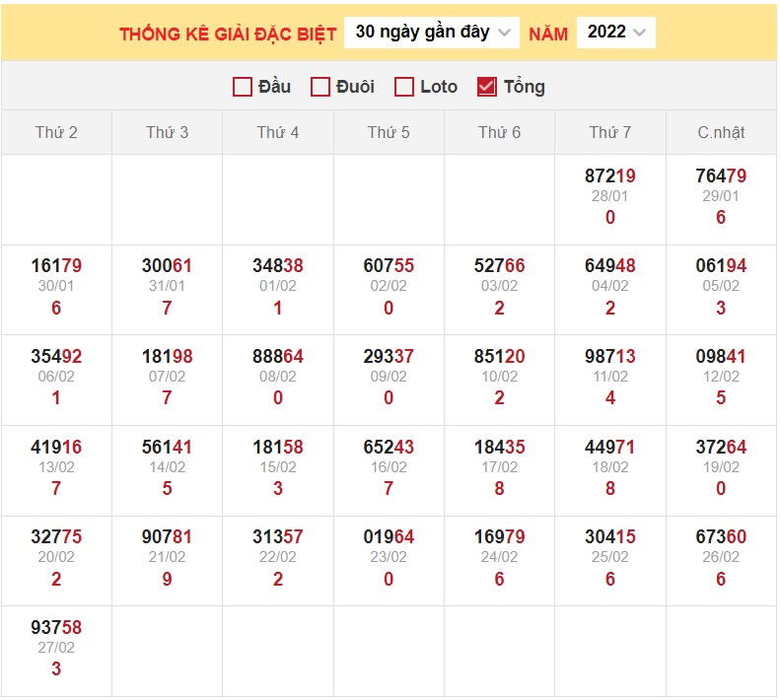Select result 18435 dated 17/02
This screenshot has height=700, width=780.
point(499,448)
